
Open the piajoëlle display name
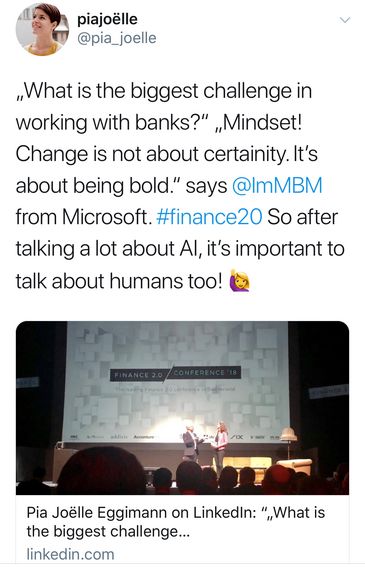107,19
